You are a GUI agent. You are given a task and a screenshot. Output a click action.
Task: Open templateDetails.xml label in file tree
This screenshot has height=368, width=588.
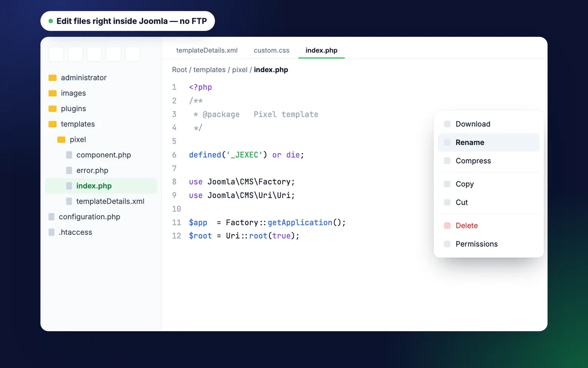pyautogui.click(x=110, y=201)
